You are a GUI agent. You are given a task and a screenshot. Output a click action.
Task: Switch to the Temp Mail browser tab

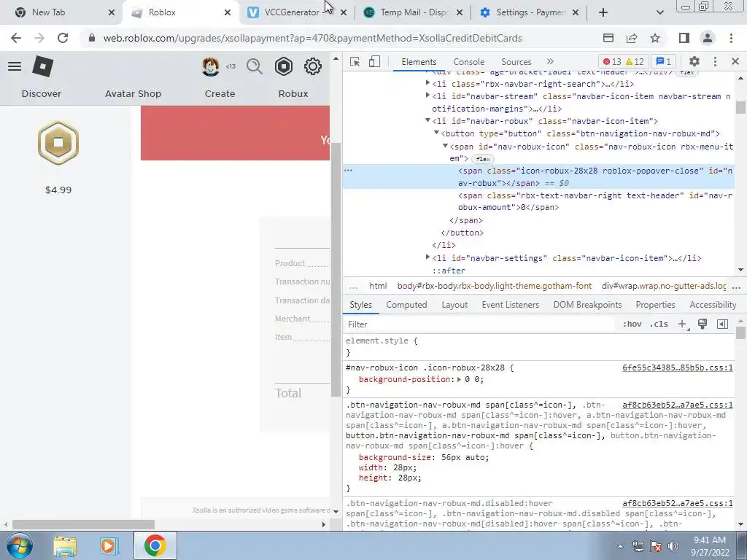413,12
